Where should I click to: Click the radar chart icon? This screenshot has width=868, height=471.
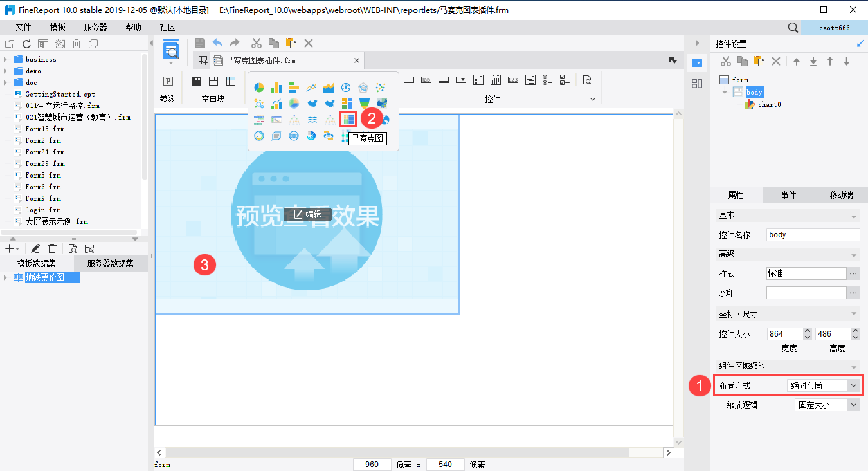coord(363,88)
